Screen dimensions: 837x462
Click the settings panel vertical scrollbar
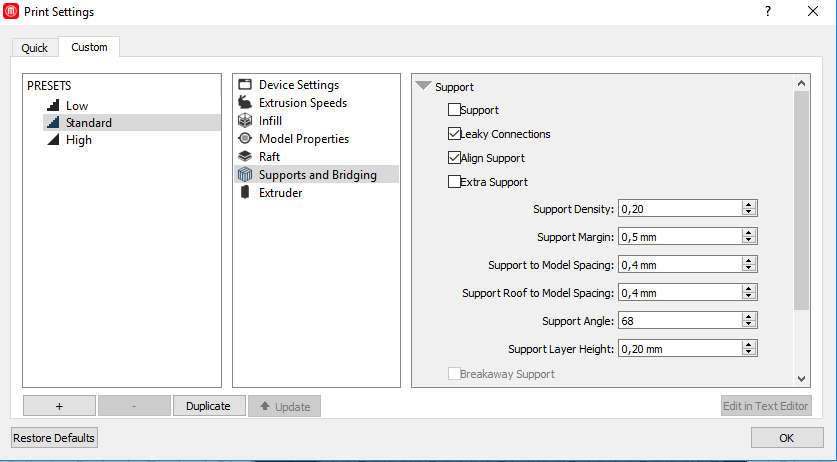[801, 201]
